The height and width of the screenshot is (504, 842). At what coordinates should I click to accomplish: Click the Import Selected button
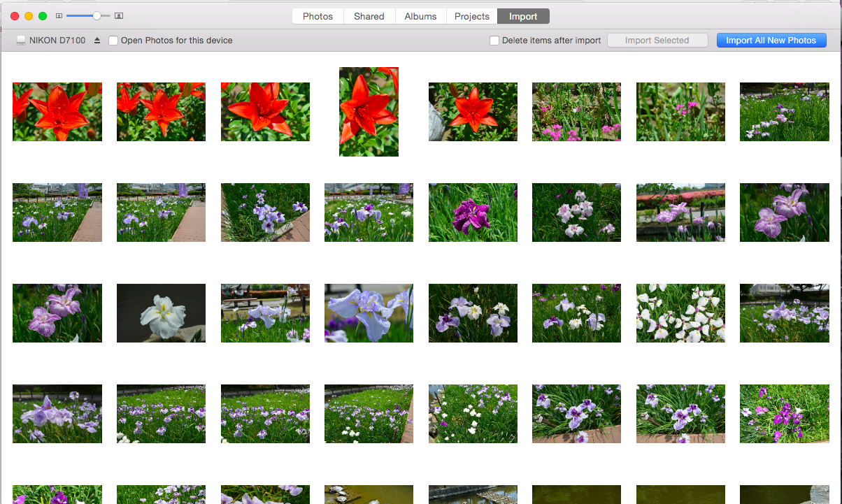pyautogui.click(x=657, y=41)
